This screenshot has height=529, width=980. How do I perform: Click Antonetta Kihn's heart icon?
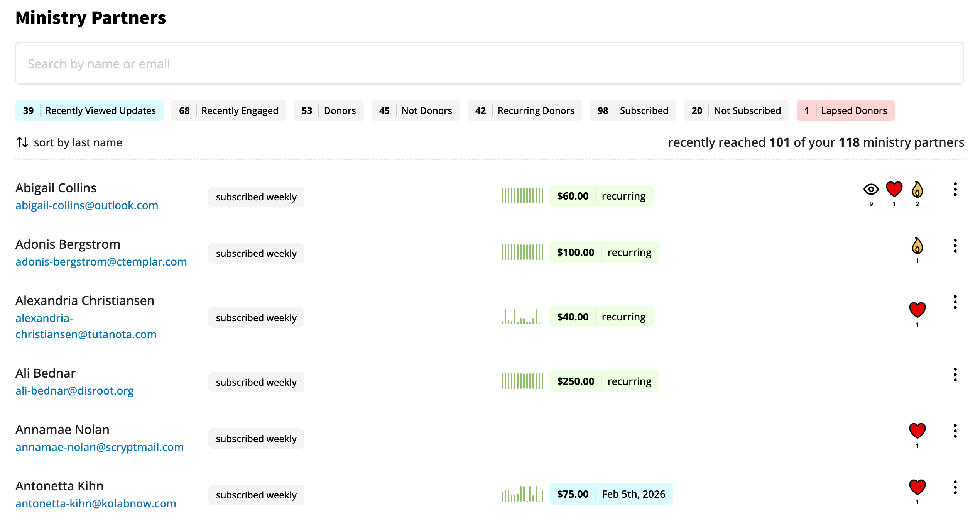(x=917, y=487)
